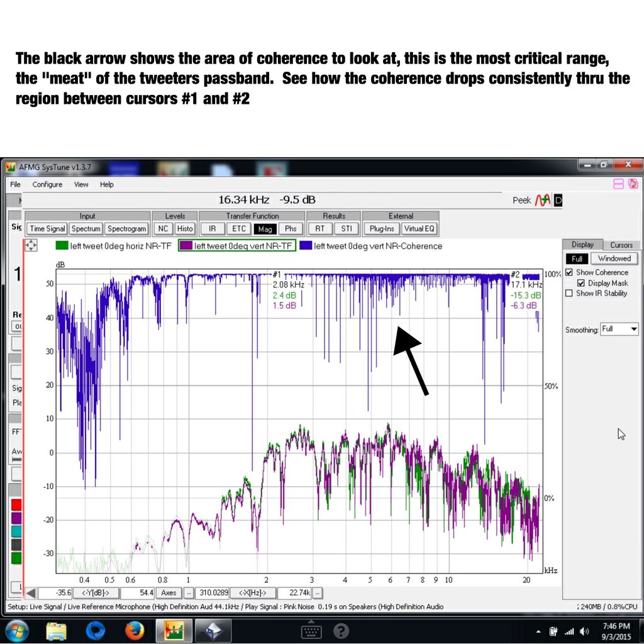Click the four-way pan arrows icon
The height and width of the screenshot is (644, 644).
pyautogui.click(x=31, y=246)
